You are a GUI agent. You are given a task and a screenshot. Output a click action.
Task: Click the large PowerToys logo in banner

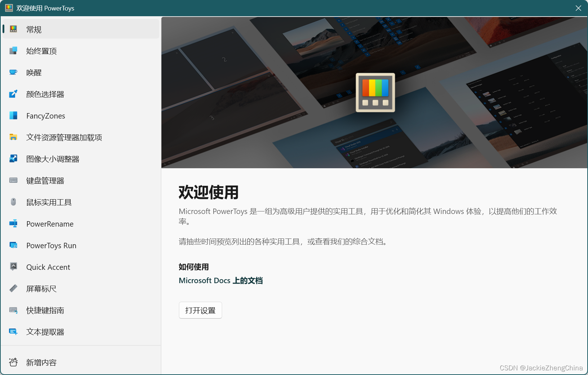pos(375,93)
